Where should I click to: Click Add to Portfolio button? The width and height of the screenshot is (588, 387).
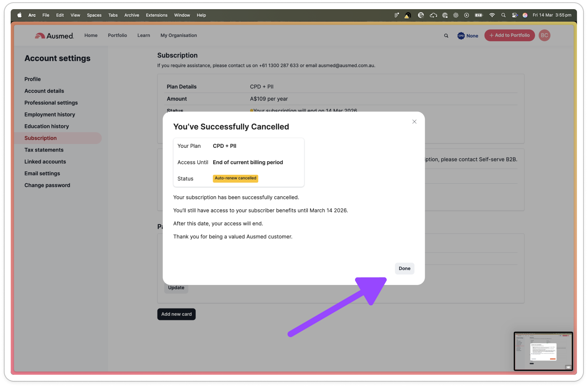click(509, 35)
